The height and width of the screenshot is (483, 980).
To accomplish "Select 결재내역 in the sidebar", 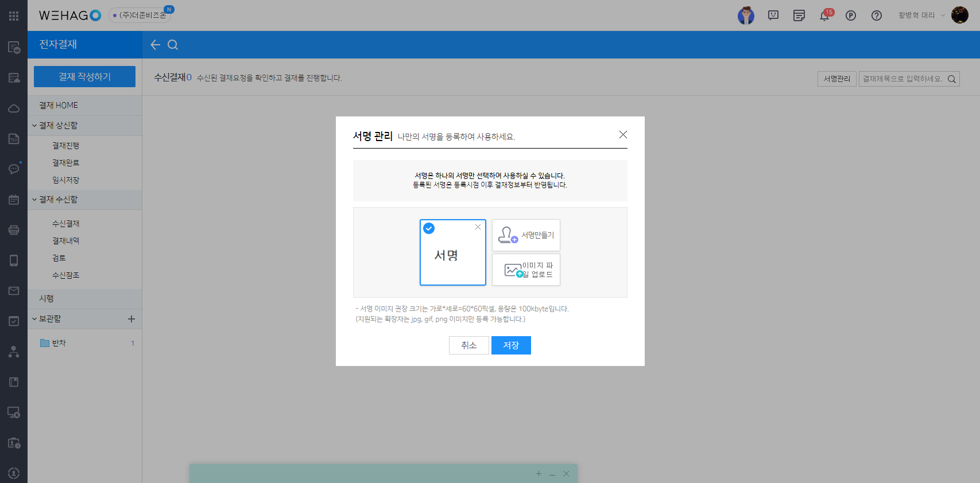I will point(66,241).
